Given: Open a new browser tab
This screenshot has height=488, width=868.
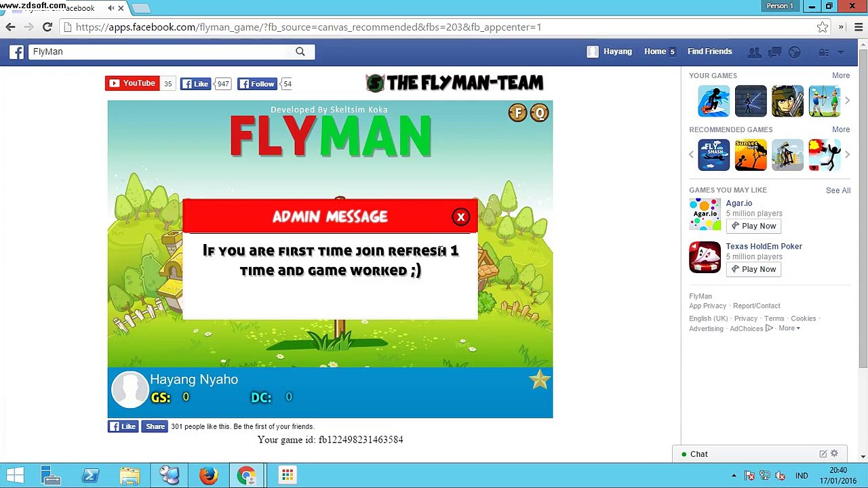Looking at the screenshot, I should 140,8.
